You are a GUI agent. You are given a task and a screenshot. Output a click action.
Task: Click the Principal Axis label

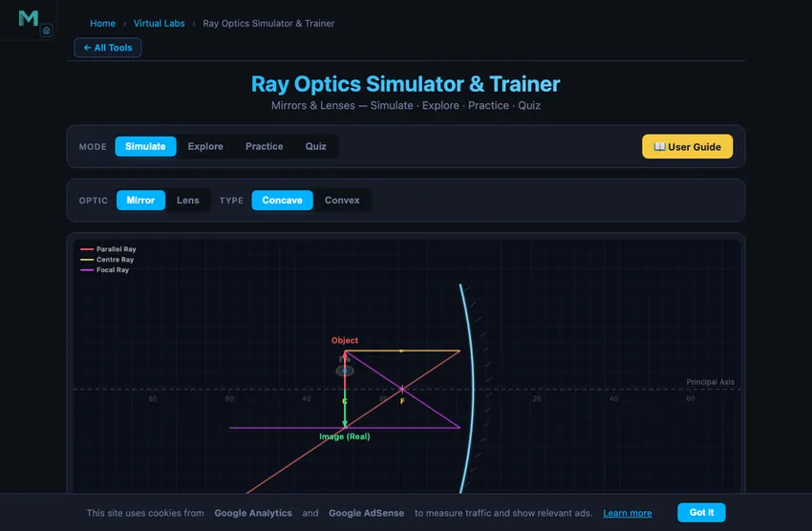coord(710,382)
